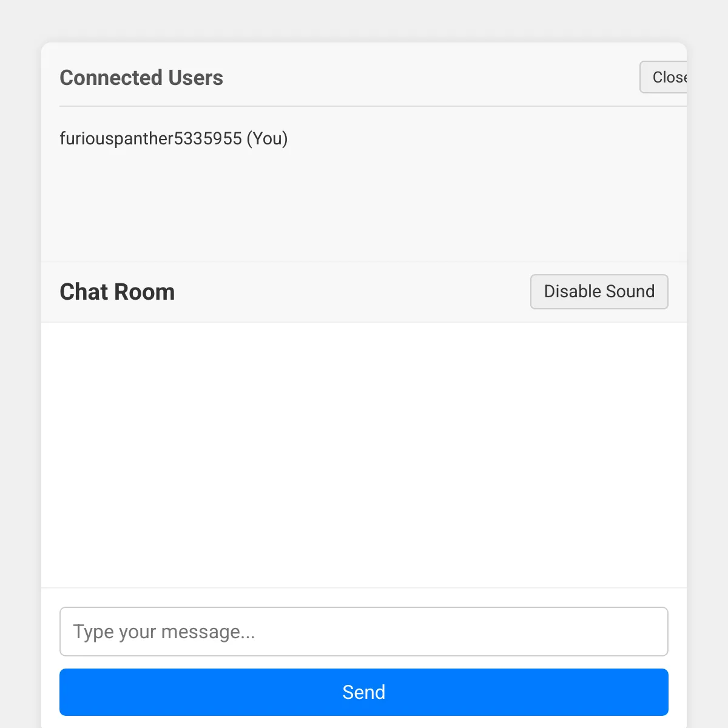Click the Chat Room heading

pyautogui.click(x=117, y=292)
